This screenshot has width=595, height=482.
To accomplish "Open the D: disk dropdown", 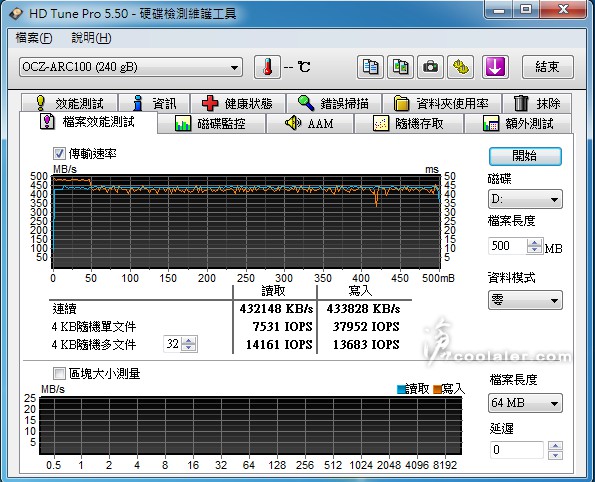I will coord(525,199).
